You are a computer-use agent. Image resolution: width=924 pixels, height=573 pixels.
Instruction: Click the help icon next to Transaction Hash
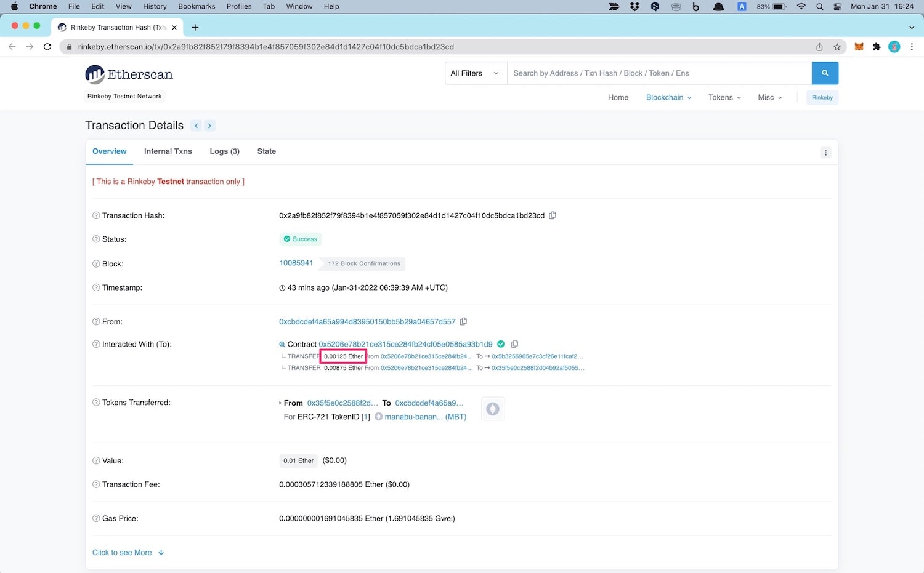coord(96,215)
